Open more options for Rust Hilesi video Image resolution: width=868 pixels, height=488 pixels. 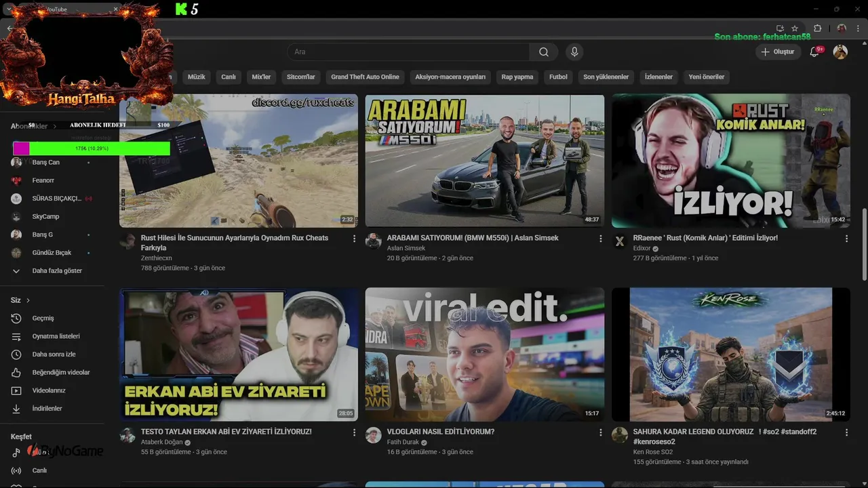click(x=354, y=239)
